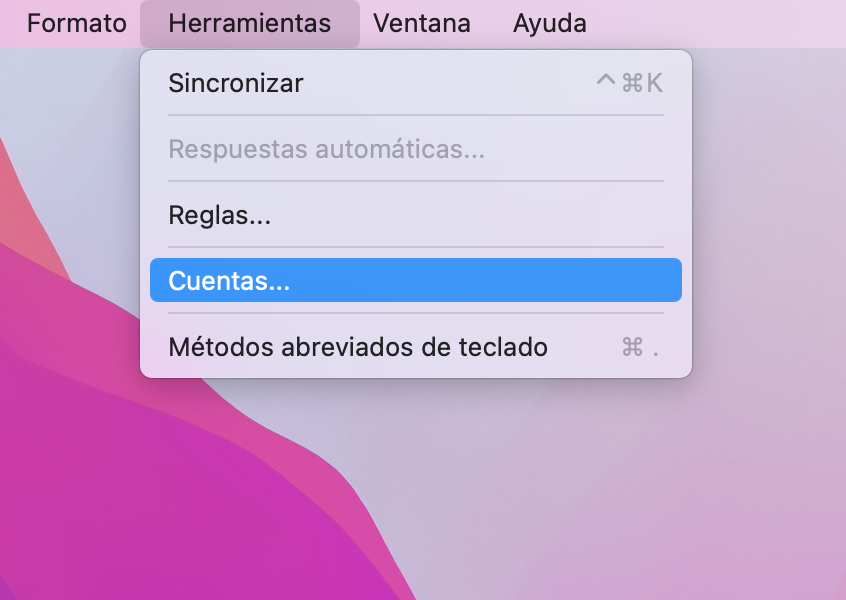Click the ⌃⌘K shortcut hint beside Sincronizar
846x600 pixels.
pyautogui.click(x=630, y=83)
